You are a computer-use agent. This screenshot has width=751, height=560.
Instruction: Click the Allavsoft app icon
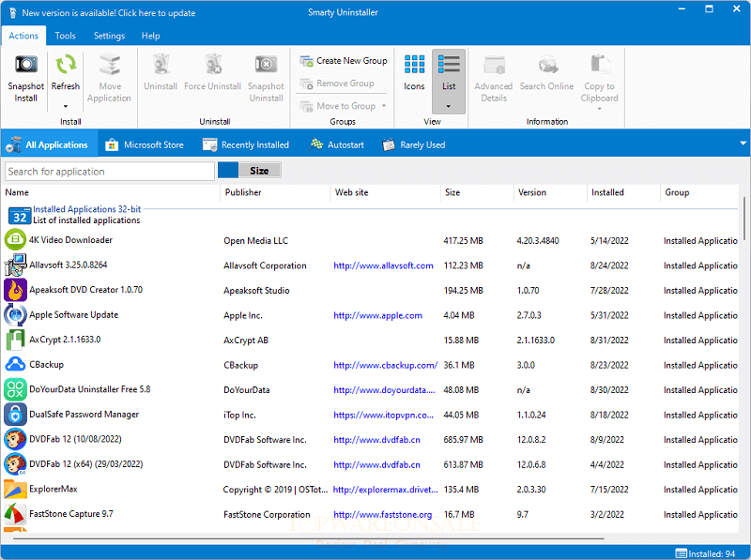(x=15, y=265)
